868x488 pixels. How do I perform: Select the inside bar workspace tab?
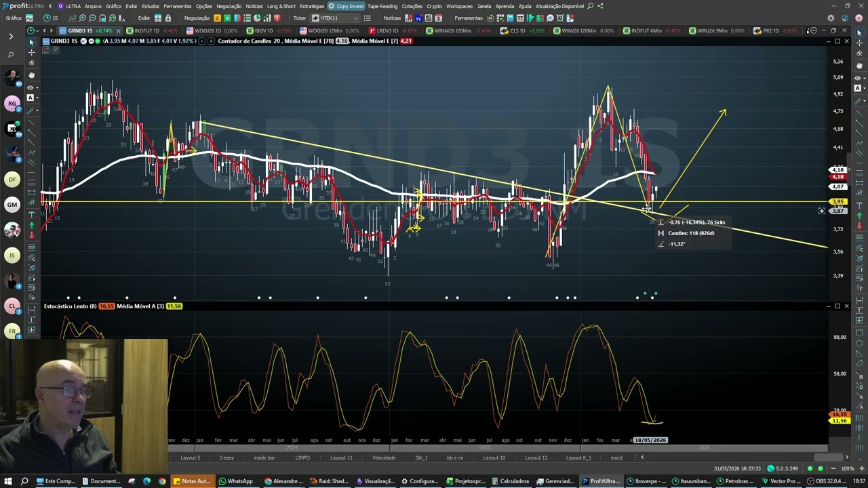click(264, 457)
